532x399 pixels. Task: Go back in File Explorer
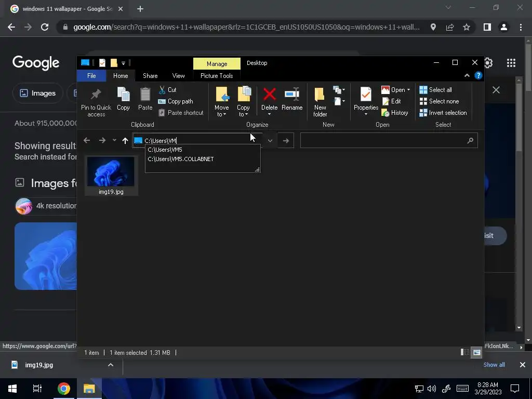tap(87, 140)
